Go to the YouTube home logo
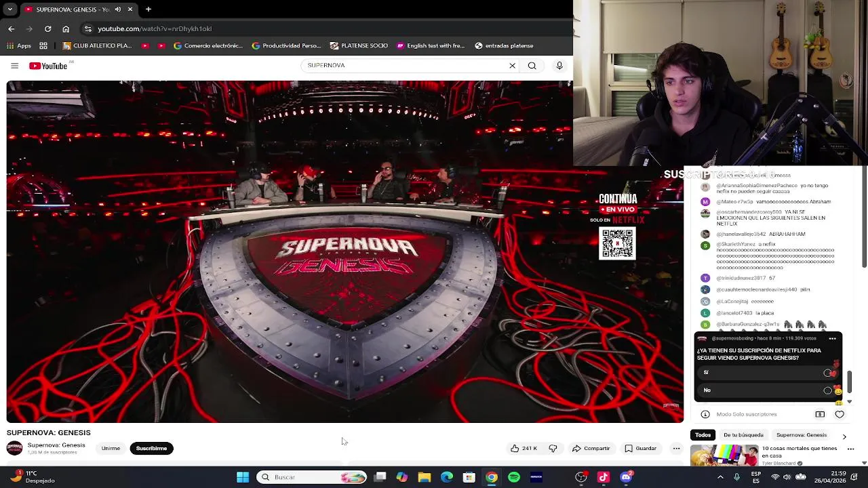The image size is (868, 488). point(48,66)
